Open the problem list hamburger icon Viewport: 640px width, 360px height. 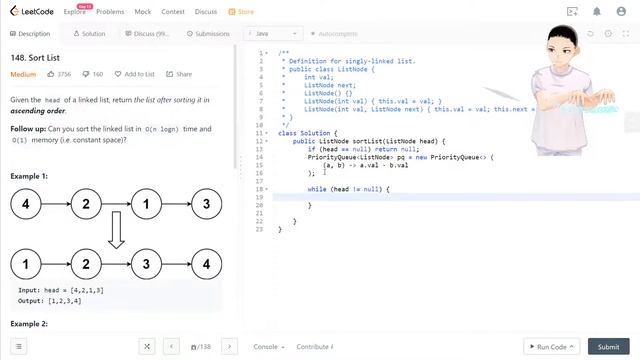tap(19, 347)
